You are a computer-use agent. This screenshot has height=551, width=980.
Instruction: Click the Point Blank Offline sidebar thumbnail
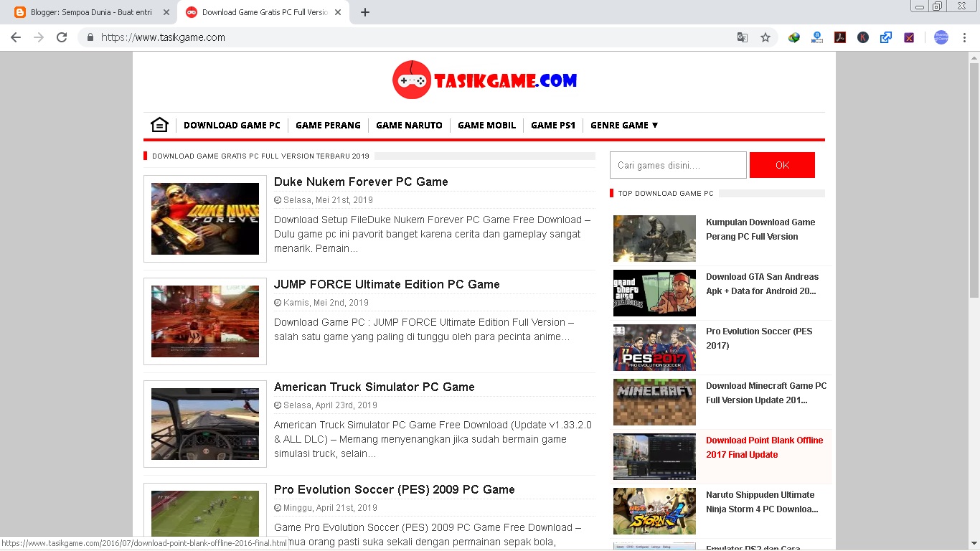pyautogui.click(x=654, y=457)
